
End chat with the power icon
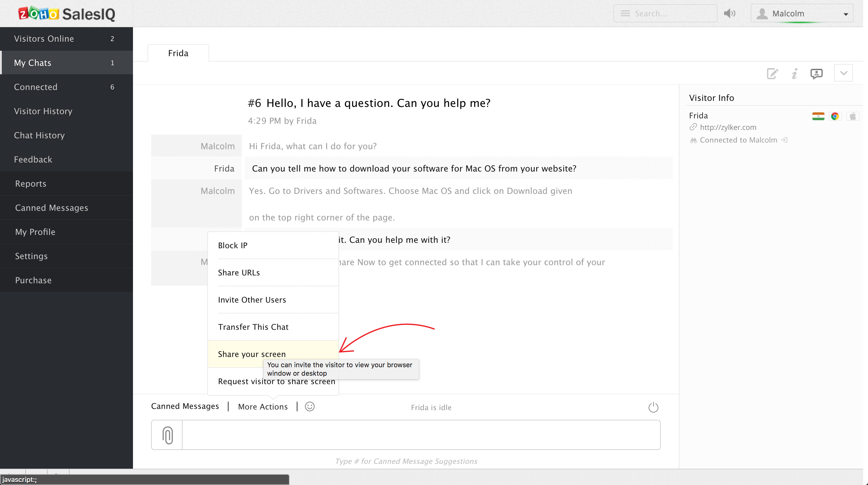click(653, 407)
